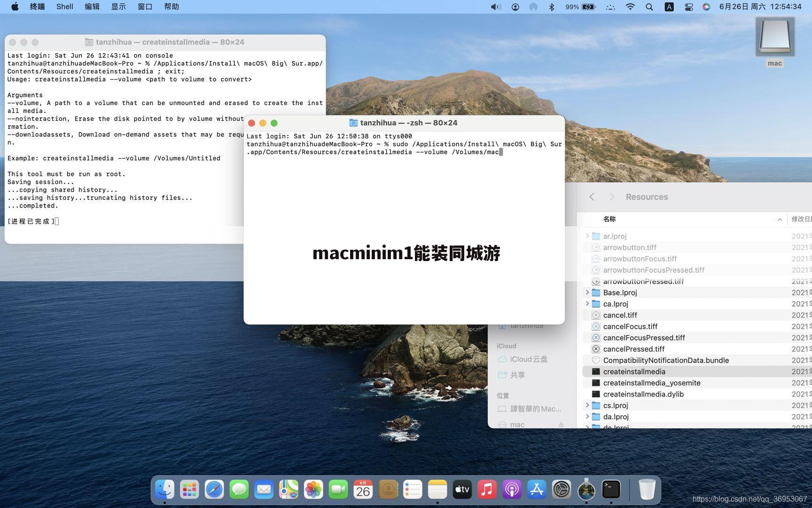
Task: Open Launchpad in the Dock
Action: [x=189, y=490]
